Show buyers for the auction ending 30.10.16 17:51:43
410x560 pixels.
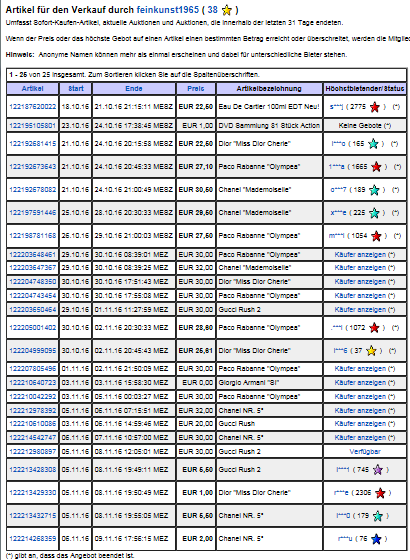point(360,281)
